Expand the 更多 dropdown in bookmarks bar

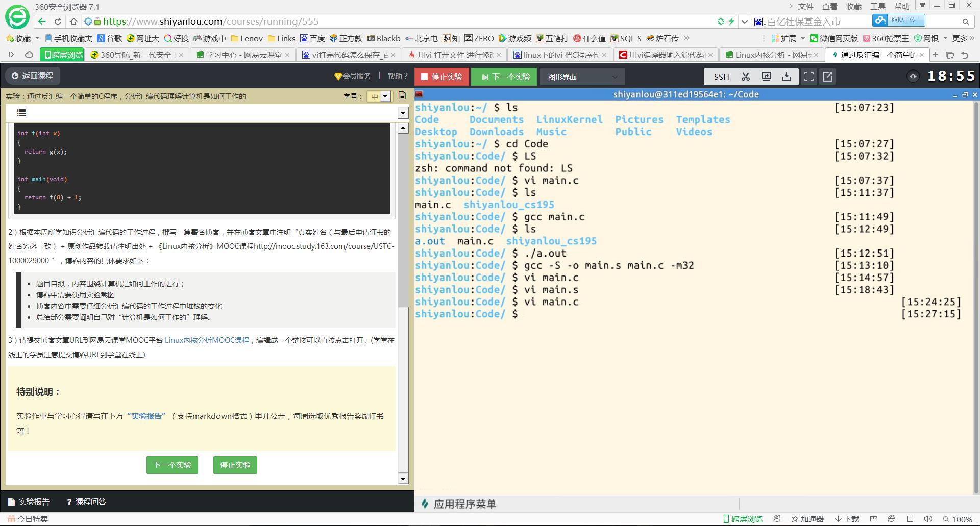coord(963,38)
